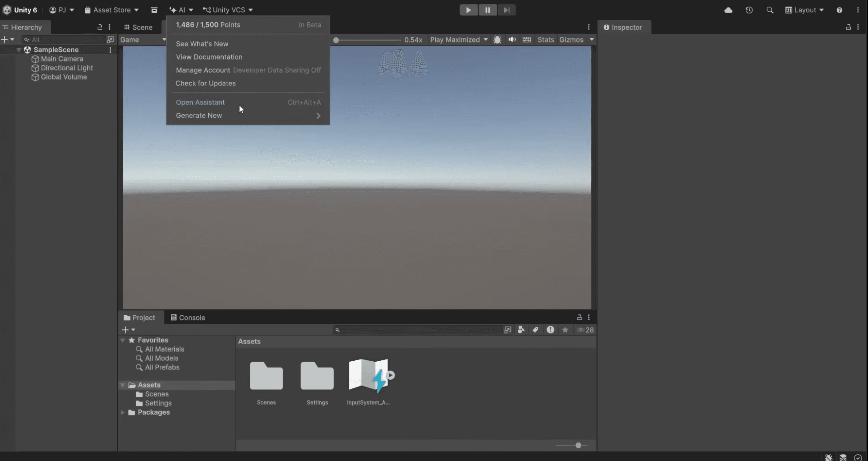Collapse the Assets folder tree
This screenshot has height=461, width=868.
click(123, 385)
